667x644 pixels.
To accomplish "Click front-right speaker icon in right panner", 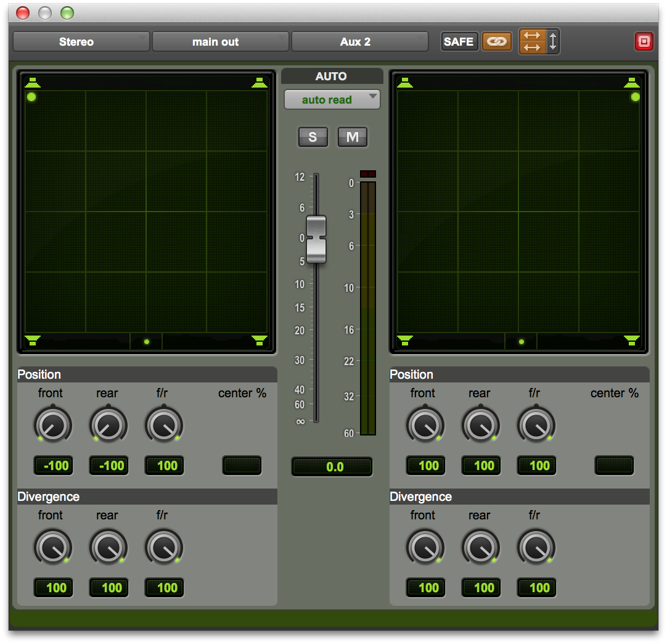I will (631, 83).
